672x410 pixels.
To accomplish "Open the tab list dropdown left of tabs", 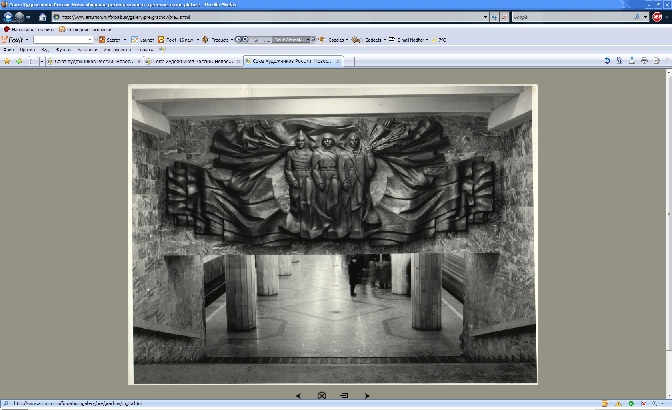I will click(42, 61).
